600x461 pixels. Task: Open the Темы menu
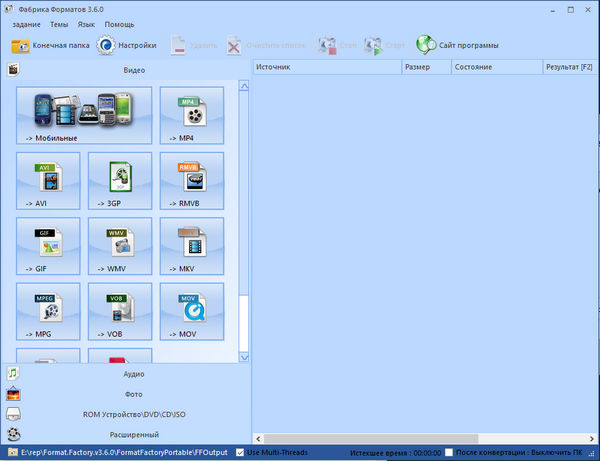coord(59,24)
